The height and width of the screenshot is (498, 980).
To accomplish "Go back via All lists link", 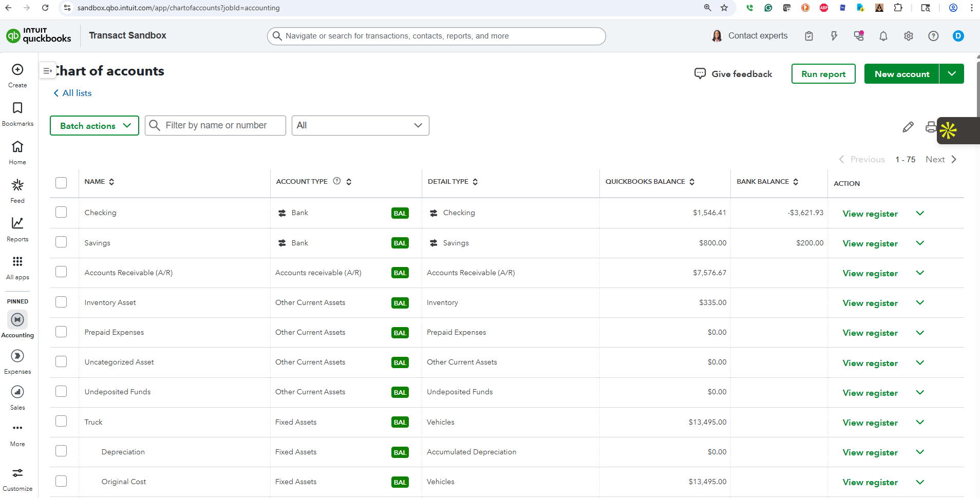I will click(x=72, y=93).
